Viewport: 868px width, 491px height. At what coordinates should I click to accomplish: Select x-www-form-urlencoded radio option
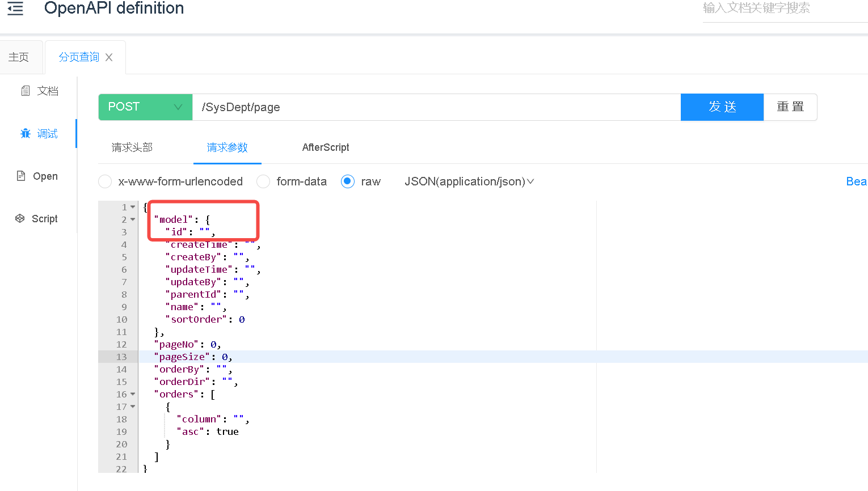click(x=105, y=181)
